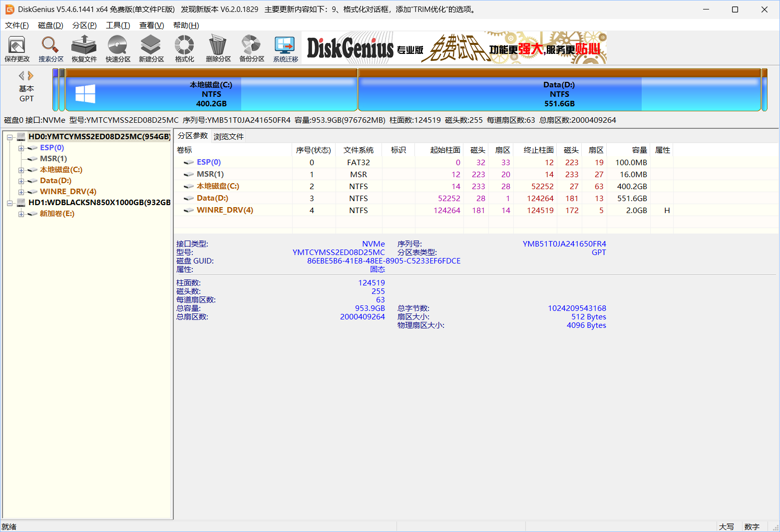Switch to the 分区参数 tab

click(x=193, y=136)
